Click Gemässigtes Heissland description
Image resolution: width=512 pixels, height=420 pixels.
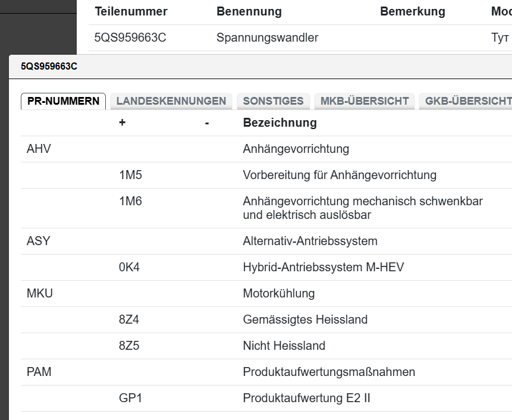click(x=305, y=319)
